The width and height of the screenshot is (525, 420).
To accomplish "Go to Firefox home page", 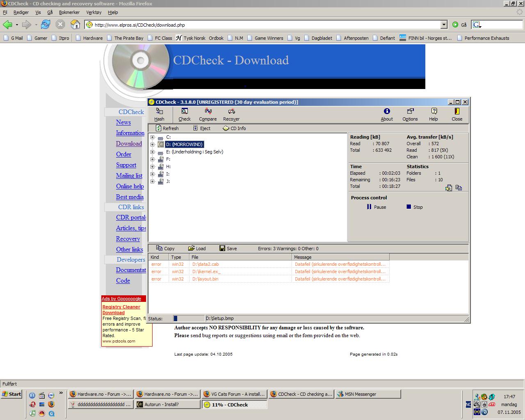I will coord(75,25).
